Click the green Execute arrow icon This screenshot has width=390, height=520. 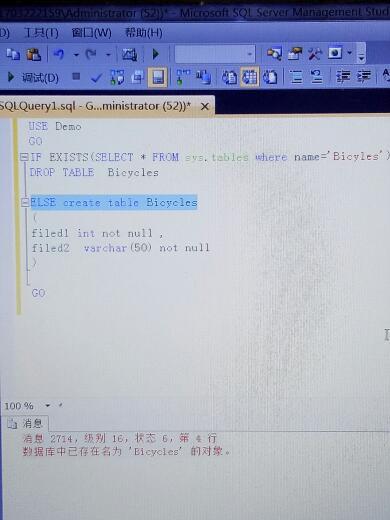[x=155, y=54]
